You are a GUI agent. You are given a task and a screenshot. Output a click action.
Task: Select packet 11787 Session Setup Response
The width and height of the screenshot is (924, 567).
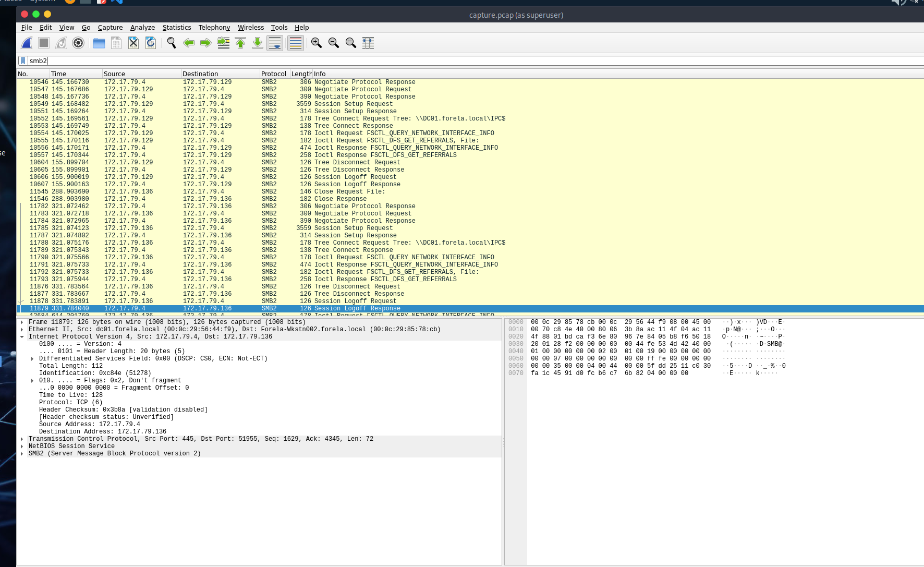click(470, 235)
